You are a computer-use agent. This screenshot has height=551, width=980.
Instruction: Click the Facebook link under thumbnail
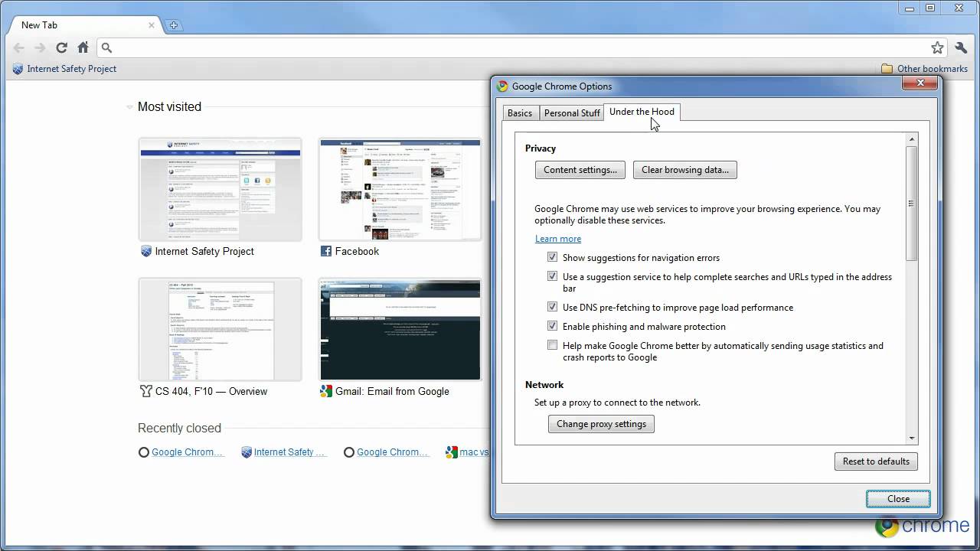coord(357,251)
